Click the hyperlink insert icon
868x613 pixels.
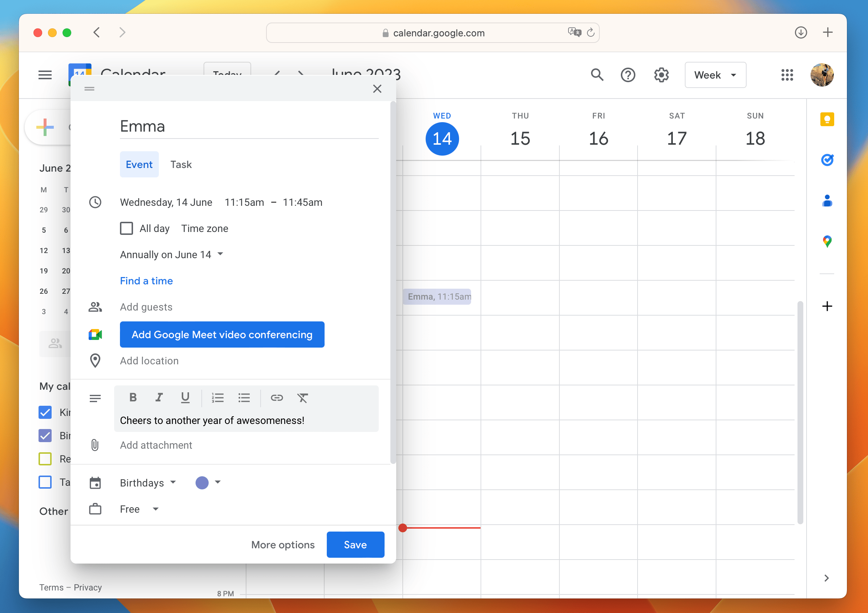[277, 397]
